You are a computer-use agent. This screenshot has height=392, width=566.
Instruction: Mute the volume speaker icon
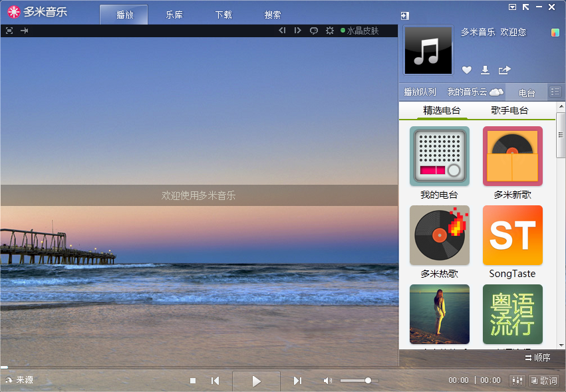327,381
